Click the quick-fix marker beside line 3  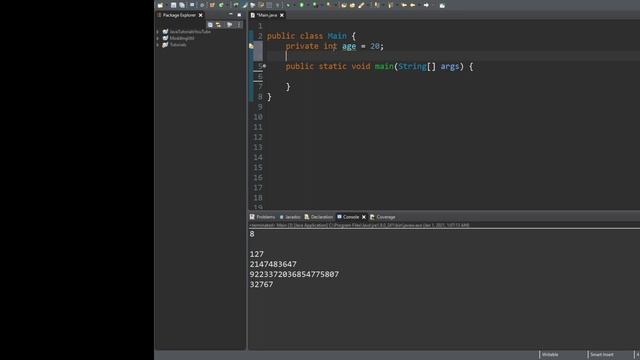click(x=251, y=46)
